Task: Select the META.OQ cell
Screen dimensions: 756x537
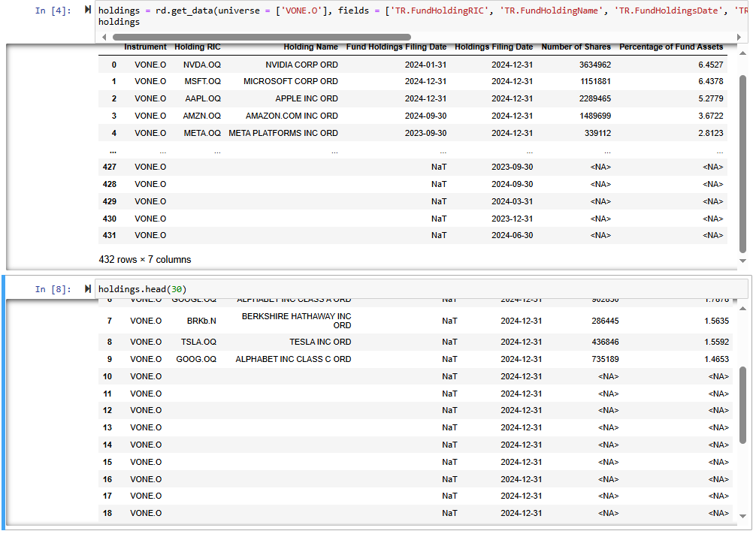Action: [202, 133]
